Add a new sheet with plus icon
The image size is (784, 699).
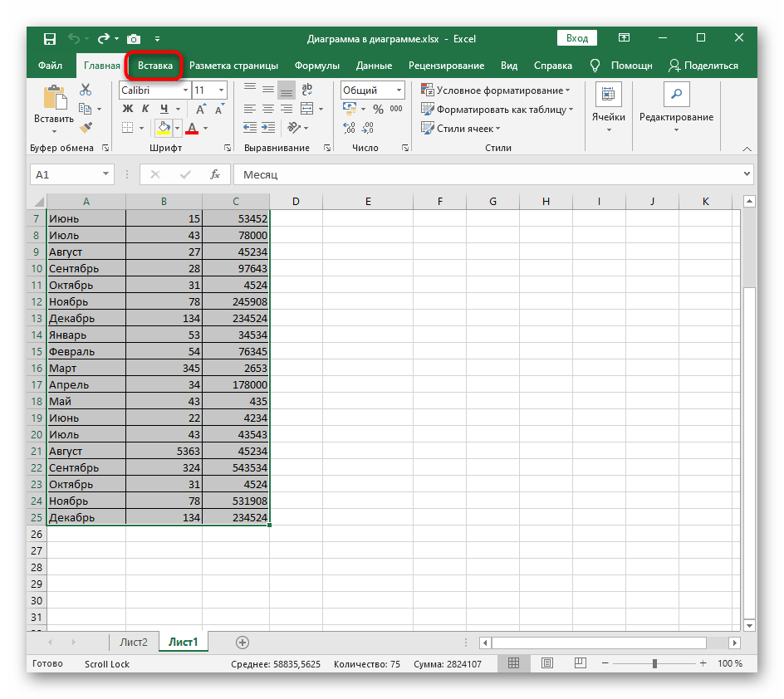(243, 642)
